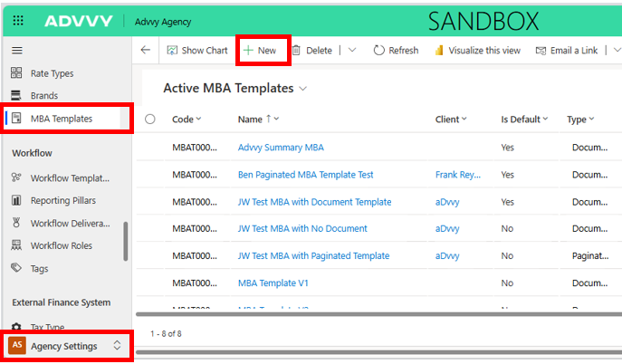
Task: Collapse the navigation with the hamburger icon
Action: click(17, 51)
